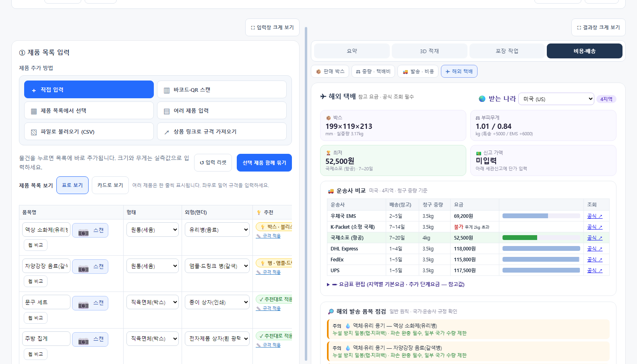The image size is (637, 364).
Task: Click camera scan button for 주방 집게 row
Action: (x=90, y=339)
